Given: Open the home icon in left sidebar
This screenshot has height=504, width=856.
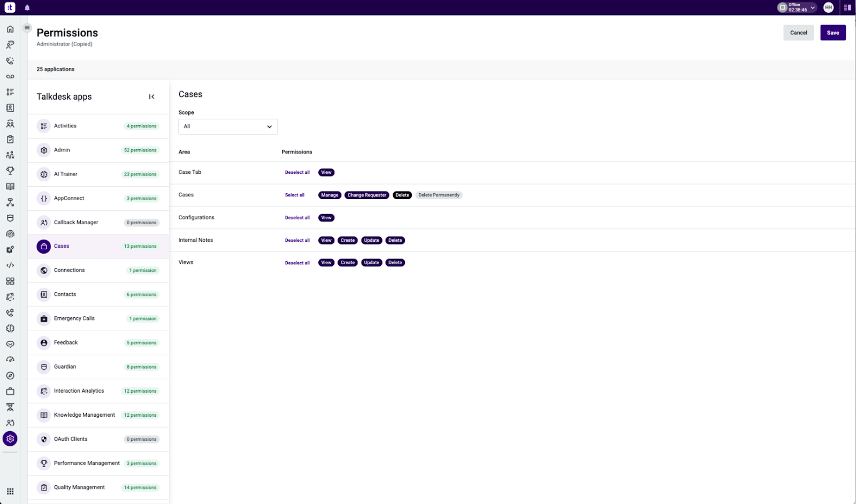Looking at the screenshot, I should click(10, 29).
